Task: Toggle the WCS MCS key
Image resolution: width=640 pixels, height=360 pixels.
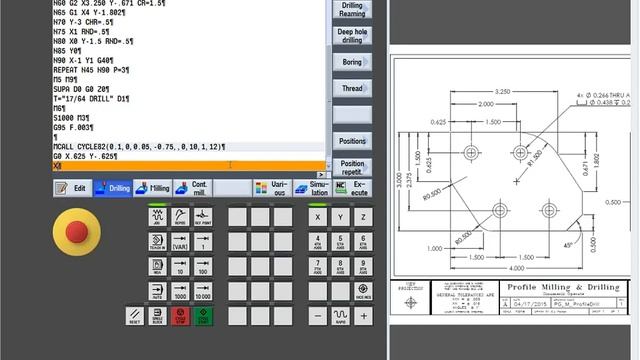Action: (363, 291)
